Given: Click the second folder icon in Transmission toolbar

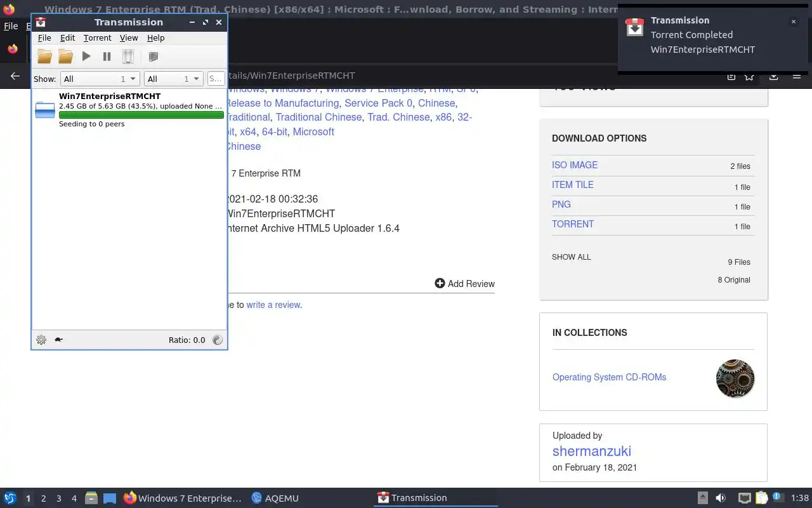Looking at the screenshot, I should (x=65, y=57).
